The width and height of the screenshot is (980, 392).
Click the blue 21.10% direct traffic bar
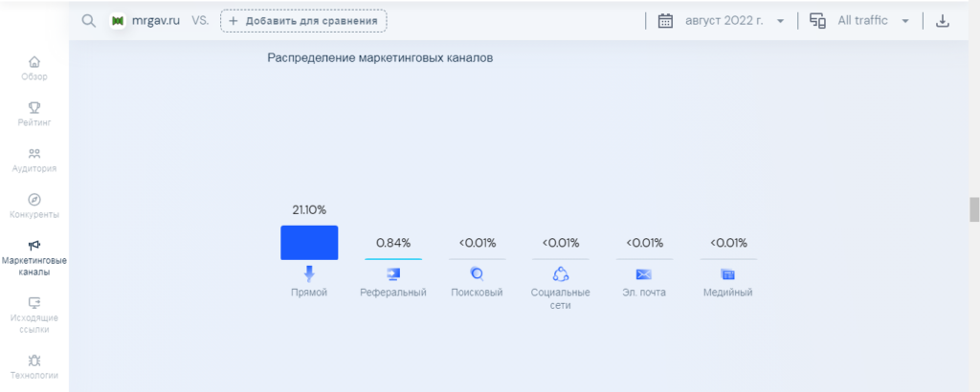tap(309, 242)
